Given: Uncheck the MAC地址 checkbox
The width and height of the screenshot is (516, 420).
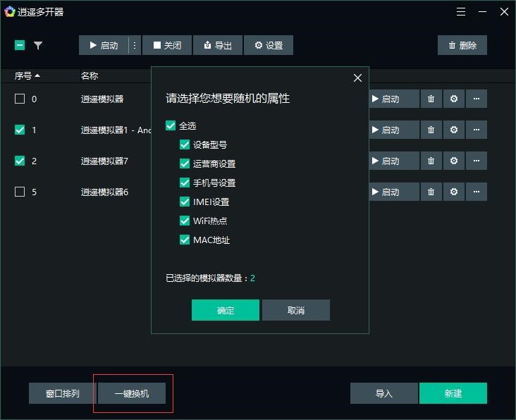Looking at the screenshot, I should pos(185,240).
